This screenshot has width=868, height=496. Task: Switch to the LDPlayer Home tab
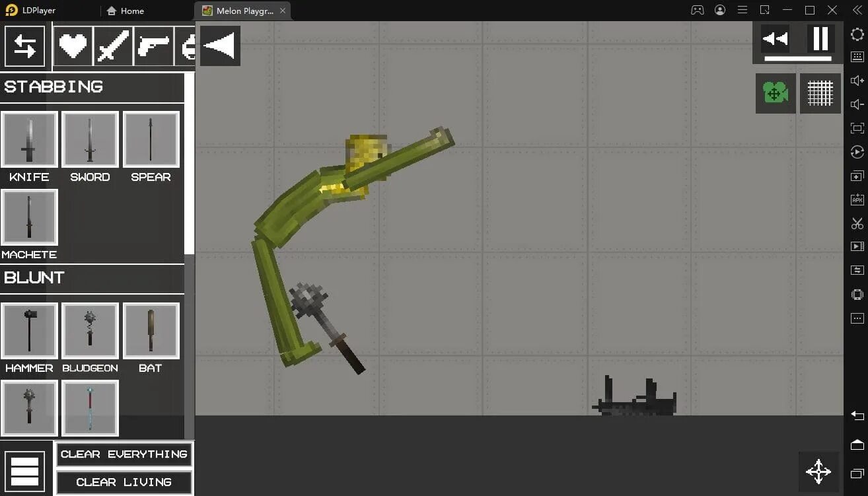125,11
